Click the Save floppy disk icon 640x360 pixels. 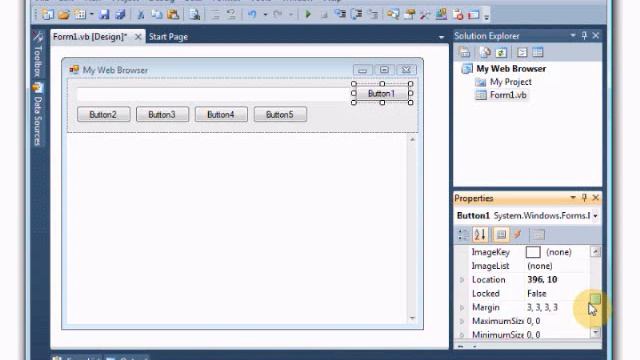coord(104,15)
